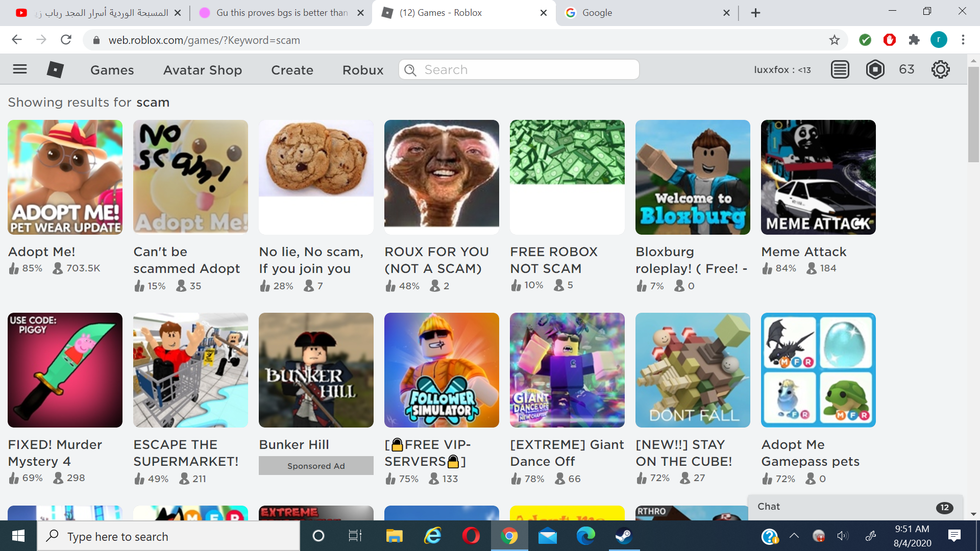
Task: Open the cookie 'No lie, No scam' thumbnail
Action: (x=316, y=177)
